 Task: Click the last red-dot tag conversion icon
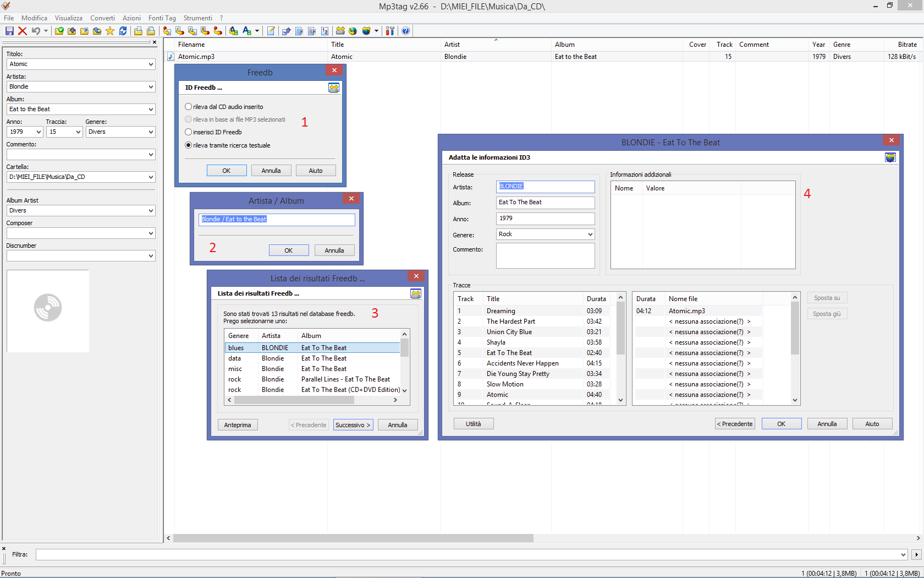pyautogui.click(x=218, y=31)
